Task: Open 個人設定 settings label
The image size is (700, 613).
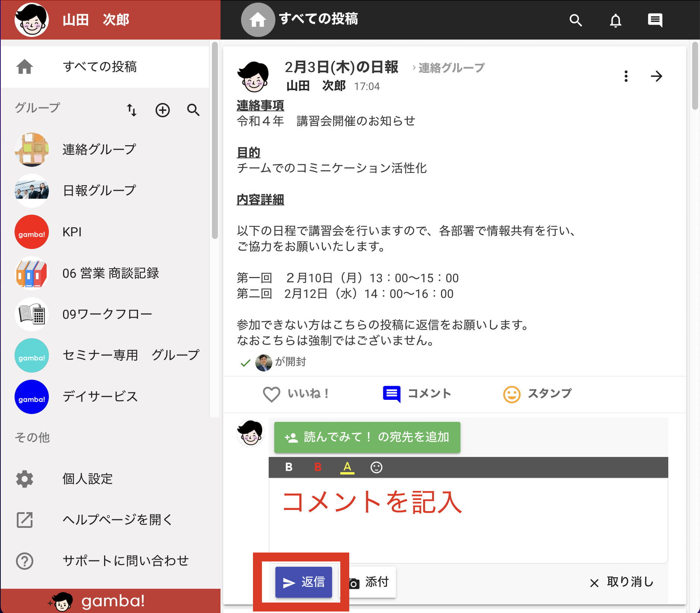Action: point(88,479)
